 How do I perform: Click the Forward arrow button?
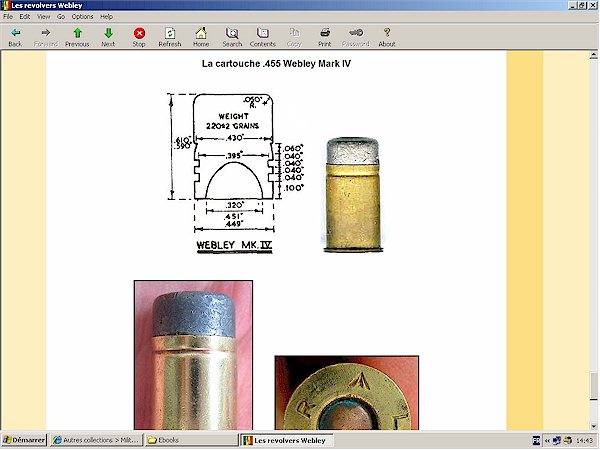coord(46,37)
